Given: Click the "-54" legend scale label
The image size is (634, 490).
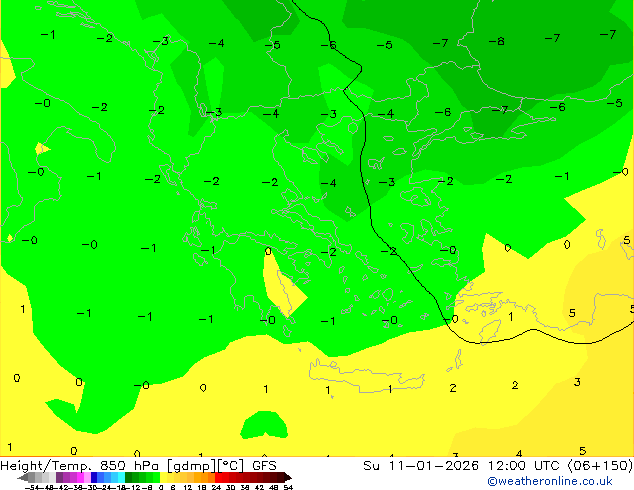Looking at the screenshot, I should coord(32,487).
